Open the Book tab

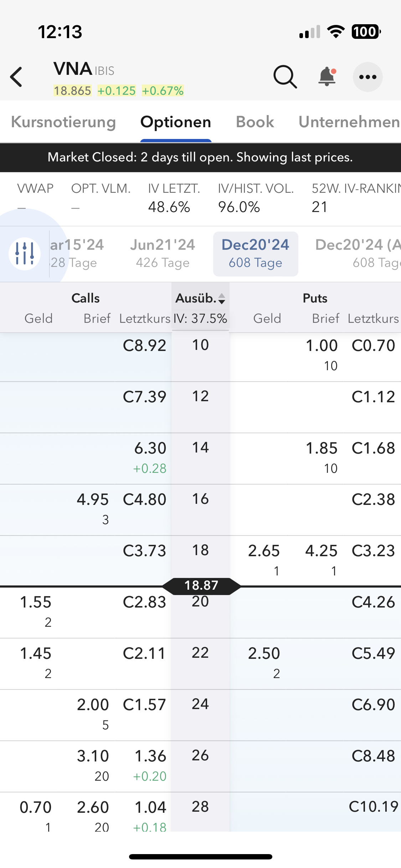255,122
